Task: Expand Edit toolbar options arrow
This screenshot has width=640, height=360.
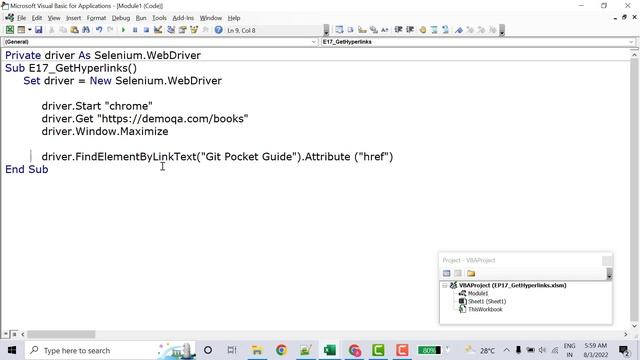Action: 502,30
